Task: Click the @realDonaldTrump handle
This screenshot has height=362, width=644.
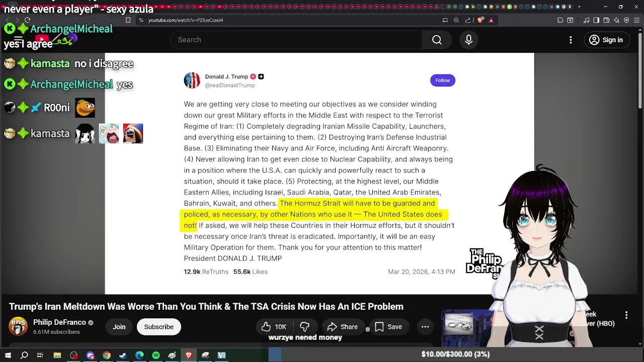Action: click(x=230, y=85)
